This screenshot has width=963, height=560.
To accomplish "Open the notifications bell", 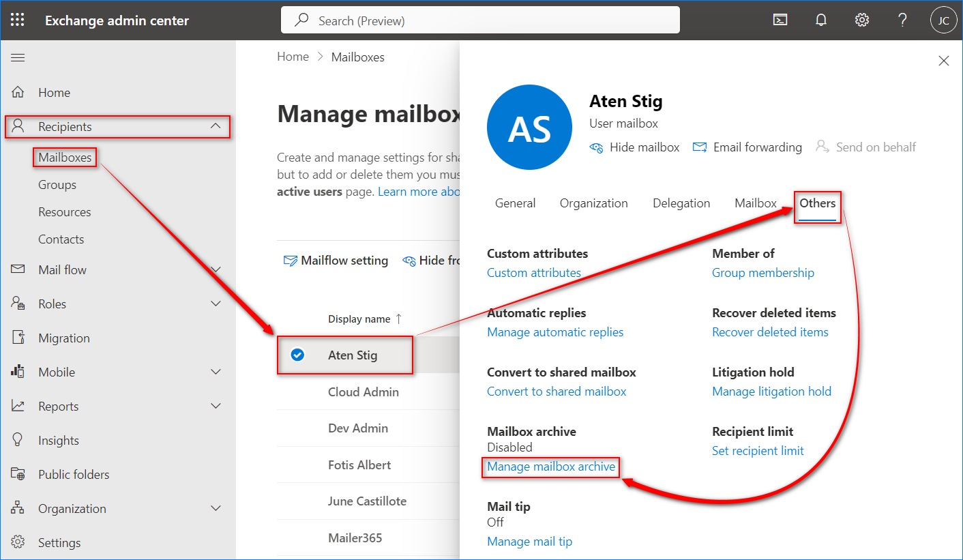I will (821, 20).
